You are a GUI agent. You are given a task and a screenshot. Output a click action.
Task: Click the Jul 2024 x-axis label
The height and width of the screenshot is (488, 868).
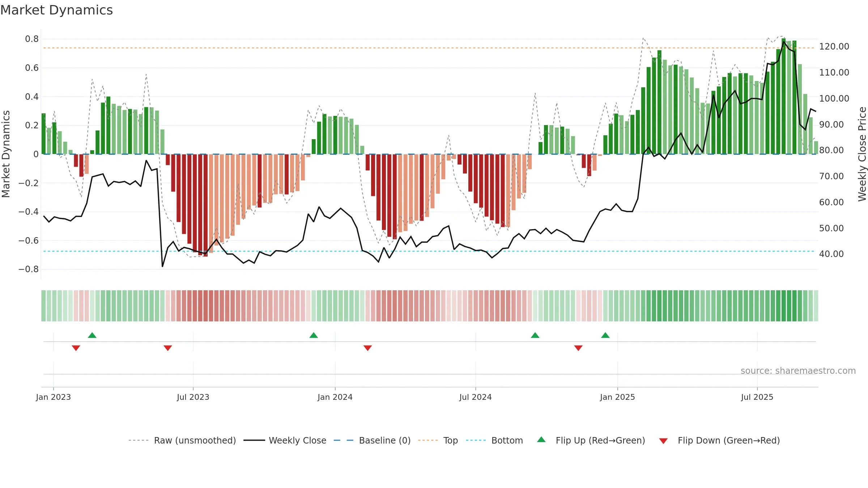click(476, 397)
